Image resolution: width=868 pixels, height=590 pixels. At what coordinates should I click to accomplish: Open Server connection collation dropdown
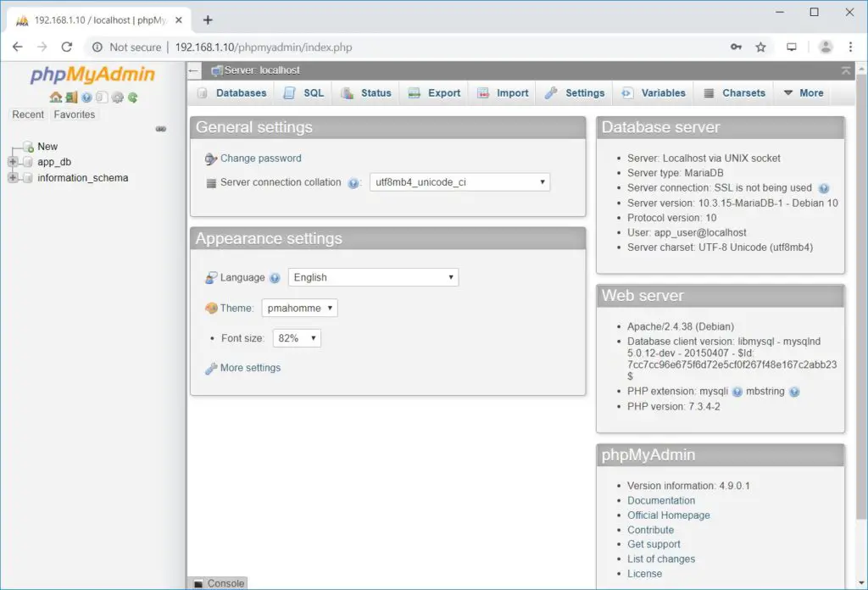coord(459,182)
